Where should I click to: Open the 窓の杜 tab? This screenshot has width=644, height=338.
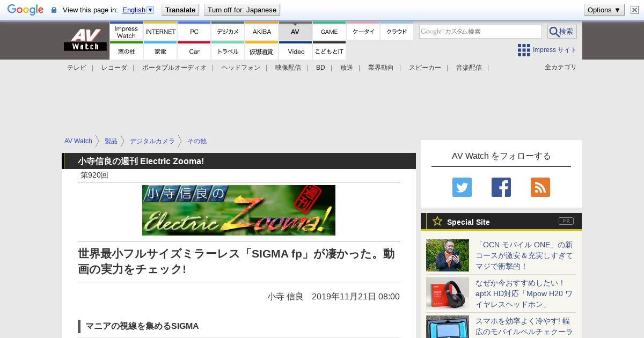[126, 51]
